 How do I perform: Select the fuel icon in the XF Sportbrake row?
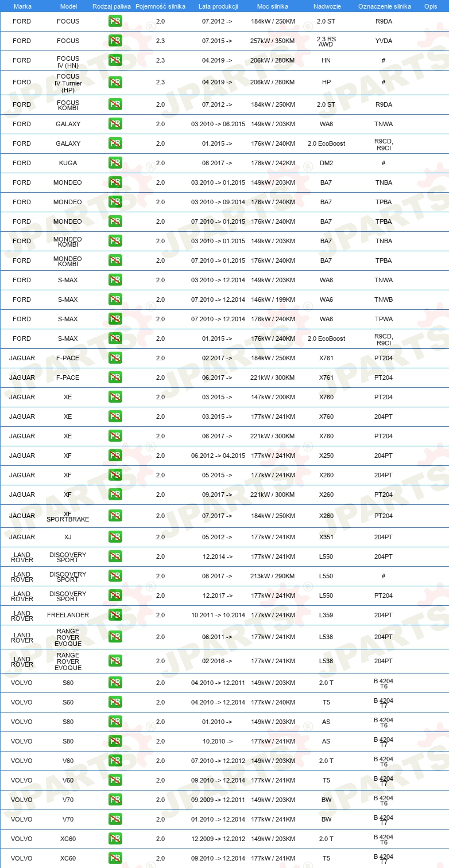pyautogui.click(x=115, y=516)
